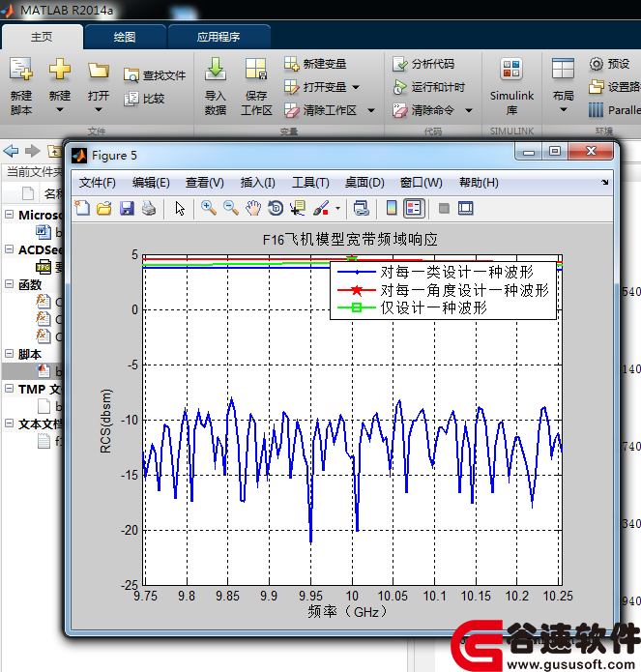
Task: Expand Clear Commands (清除命令) dropdown arrow
Action: click(469, 110)
